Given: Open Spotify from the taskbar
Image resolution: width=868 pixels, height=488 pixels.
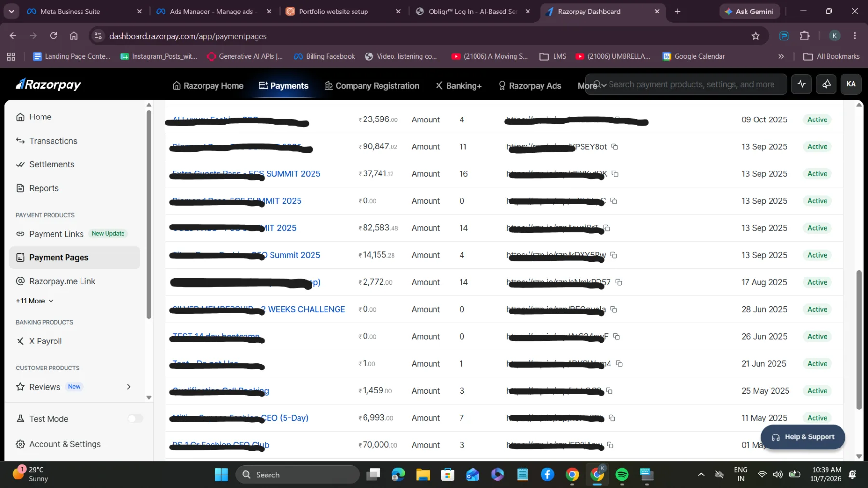Looking at the screenshot, I should coord(622,475).
